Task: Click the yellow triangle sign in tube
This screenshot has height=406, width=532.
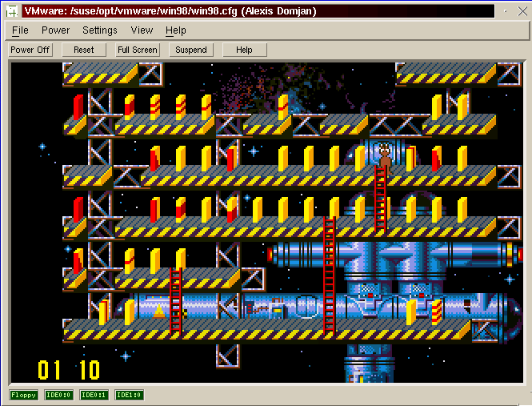Action: coord(159,312)
